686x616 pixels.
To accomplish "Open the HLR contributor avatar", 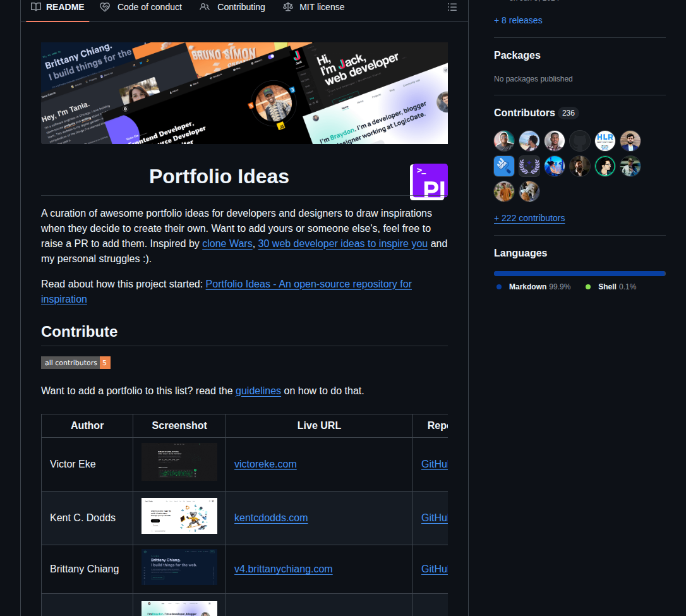I will 605,141.
